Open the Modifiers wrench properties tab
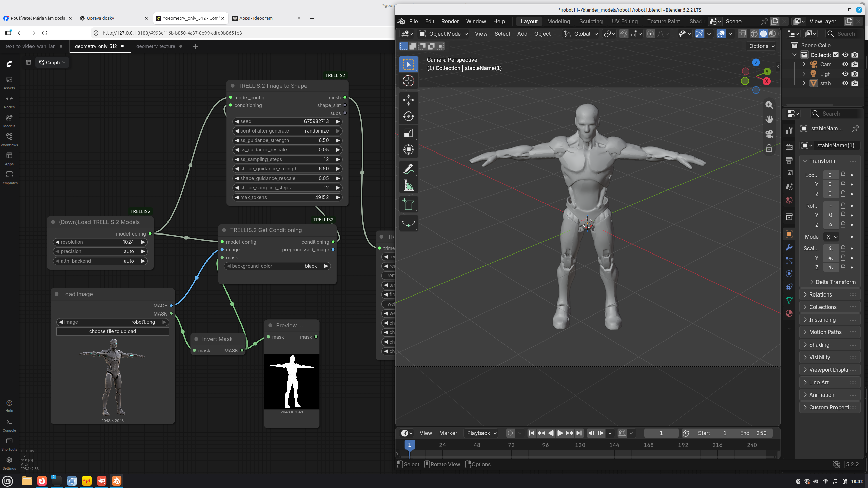This screenshot has width=868, height=488. tap(789, 247)
